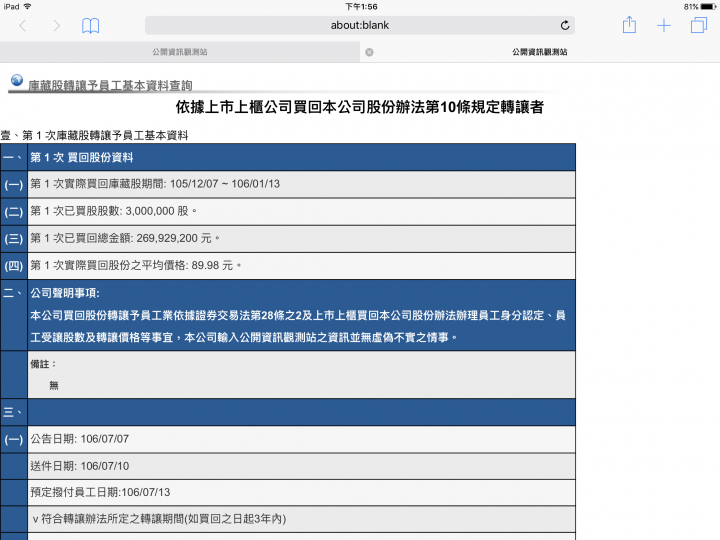This screenshot has width=720, height=540.
Task: Click the v 符合轉讓辦法所定之轉讓期間 row
Action: pos(301,519)
